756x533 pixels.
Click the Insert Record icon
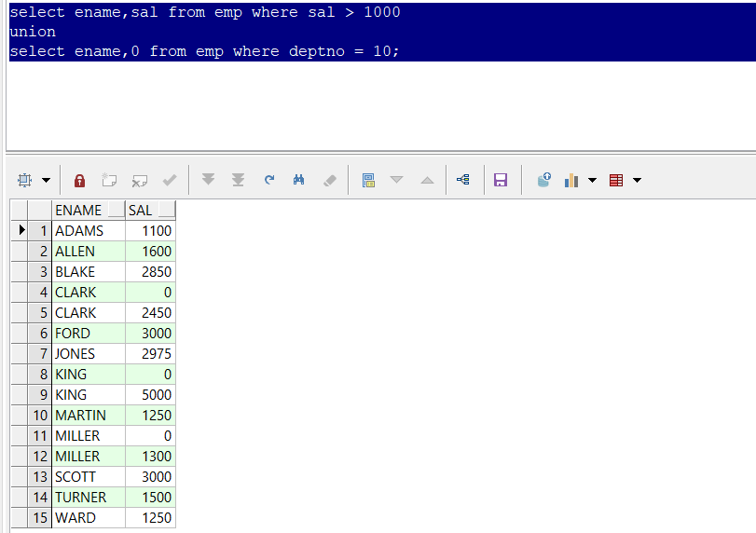[x=109, y=180]
